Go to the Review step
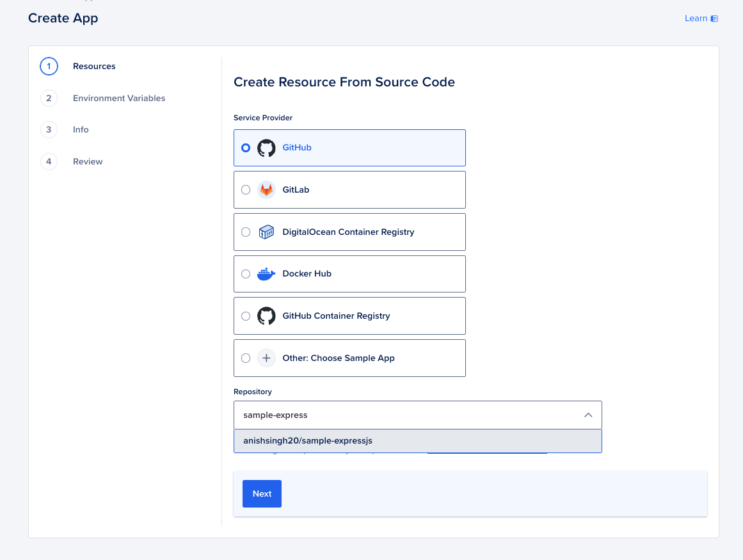Viewport: 743px width, 560px height. (x=88, y=161)
